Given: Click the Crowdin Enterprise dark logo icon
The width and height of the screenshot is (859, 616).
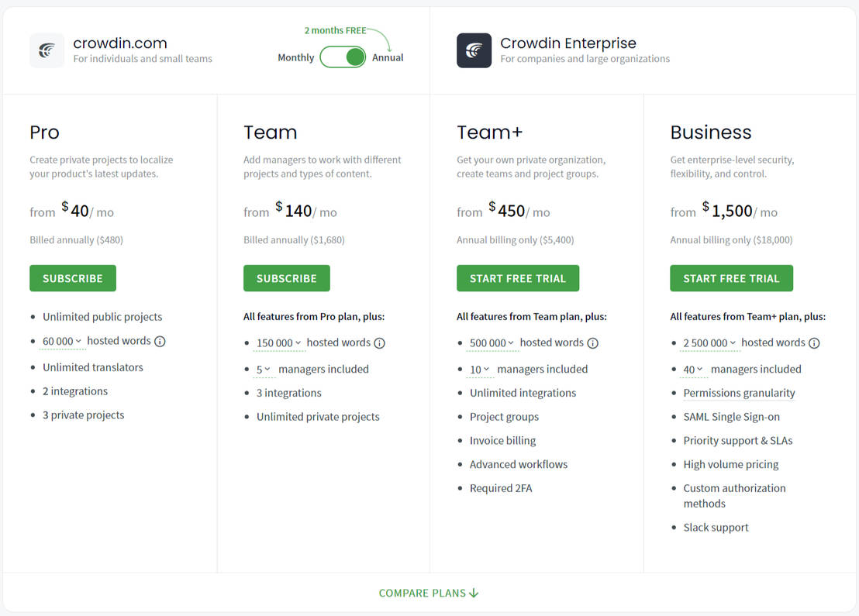Looking at the screenshot, I should point(474,50).
